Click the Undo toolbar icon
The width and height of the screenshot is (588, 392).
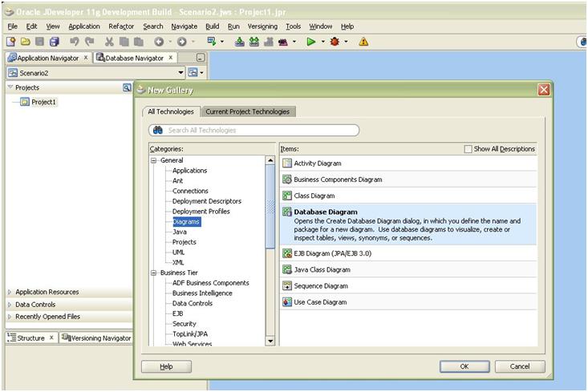(x=75, y=42)
